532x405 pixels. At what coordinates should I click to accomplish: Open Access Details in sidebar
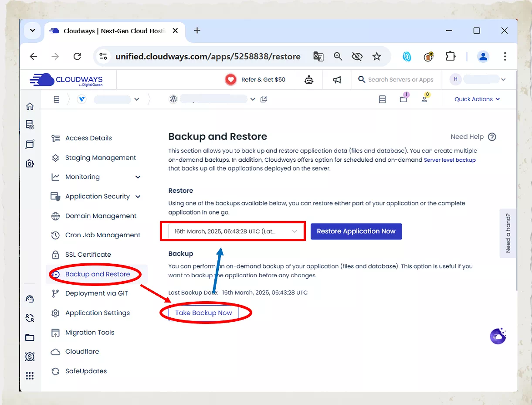(88, 138)
